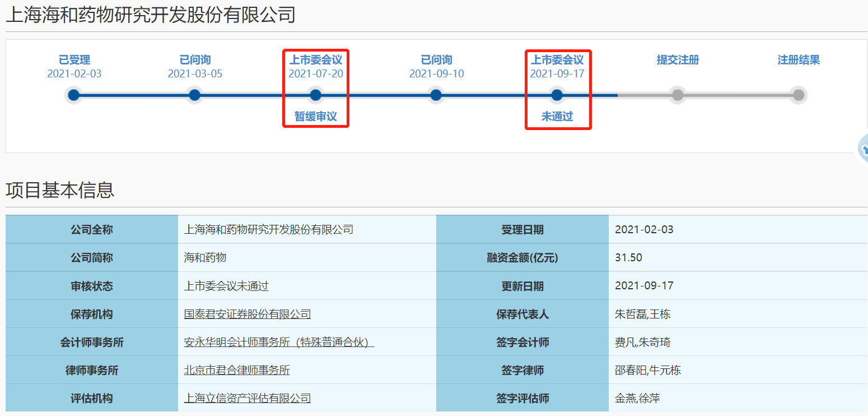Click the 签字律师 value 邵春阳,牛元栋
The image size is (868, 416).
[648, 370]
